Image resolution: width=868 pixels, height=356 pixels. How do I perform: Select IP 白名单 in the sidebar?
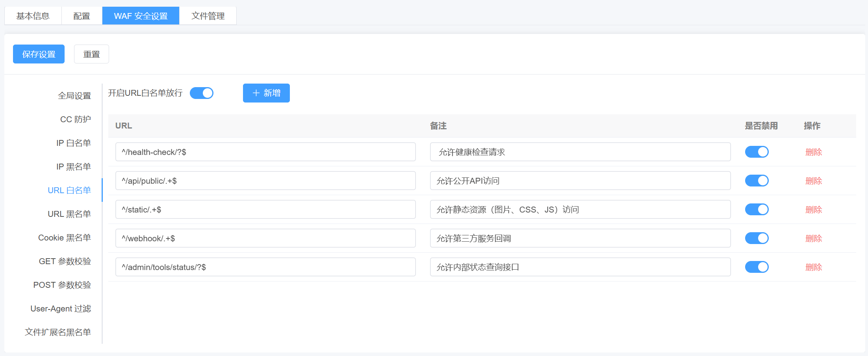tap(74, 143)
